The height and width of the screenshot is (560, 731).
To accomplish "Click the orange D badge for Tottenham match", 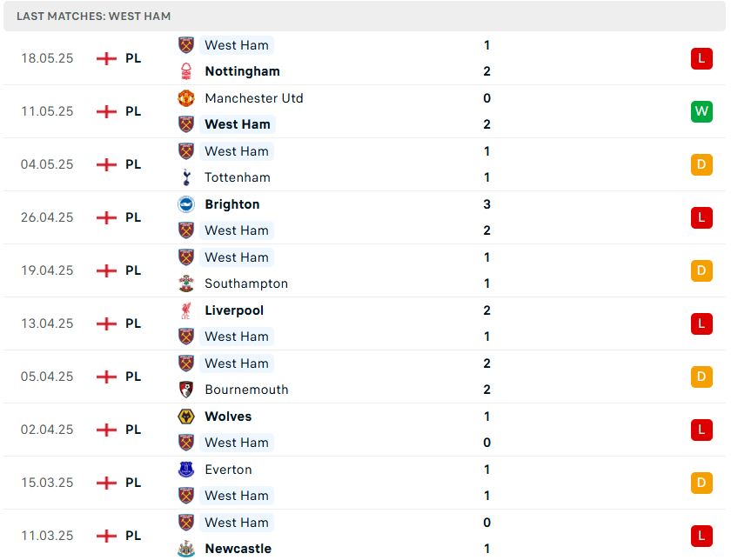I will (x=701, y=164).
